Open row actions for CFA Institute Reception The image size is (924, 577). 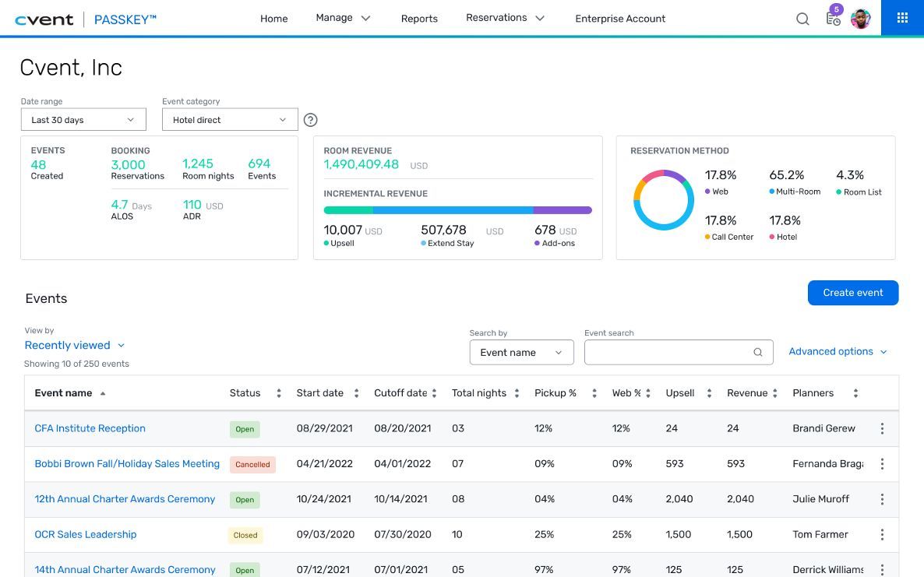[x=882, y=428]
